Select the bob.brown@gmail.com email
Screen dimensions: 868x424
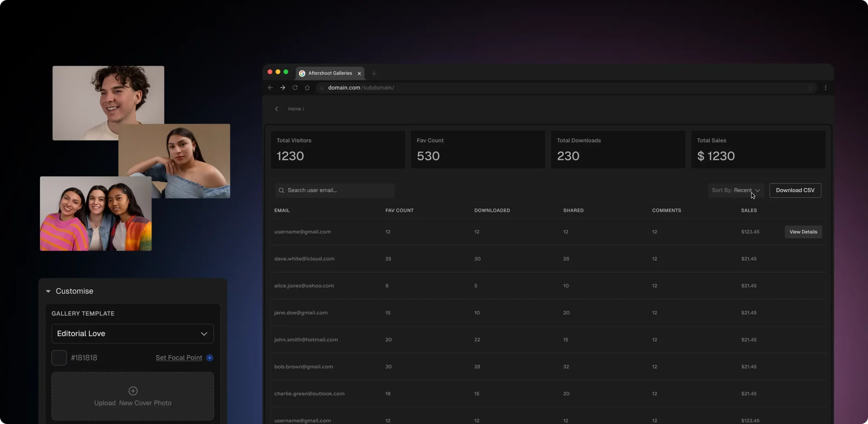[x=303, y=367]
